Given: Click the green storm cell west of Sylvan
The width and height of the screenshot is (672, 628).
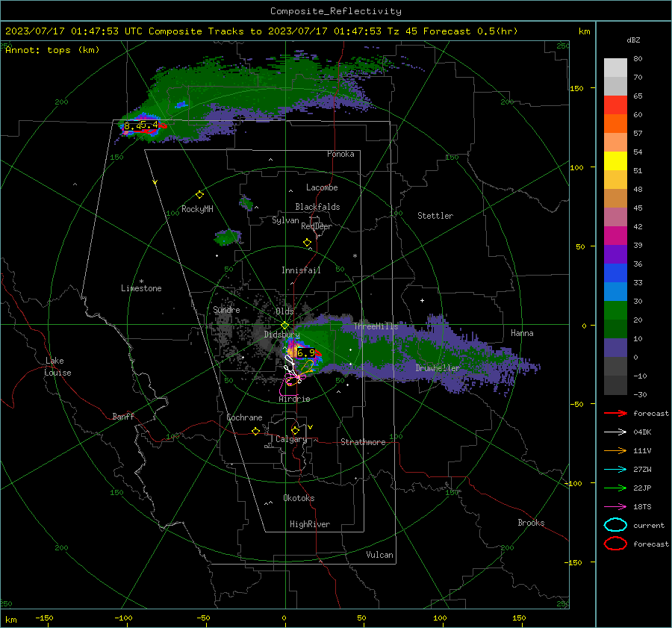Looking at the screenshot, I should [x=228, y=237].
